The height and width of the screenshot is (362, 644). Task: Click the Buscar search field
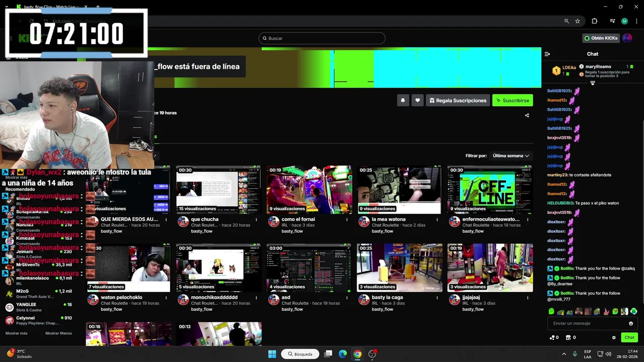pyautogui.click(x=322, y=38)
